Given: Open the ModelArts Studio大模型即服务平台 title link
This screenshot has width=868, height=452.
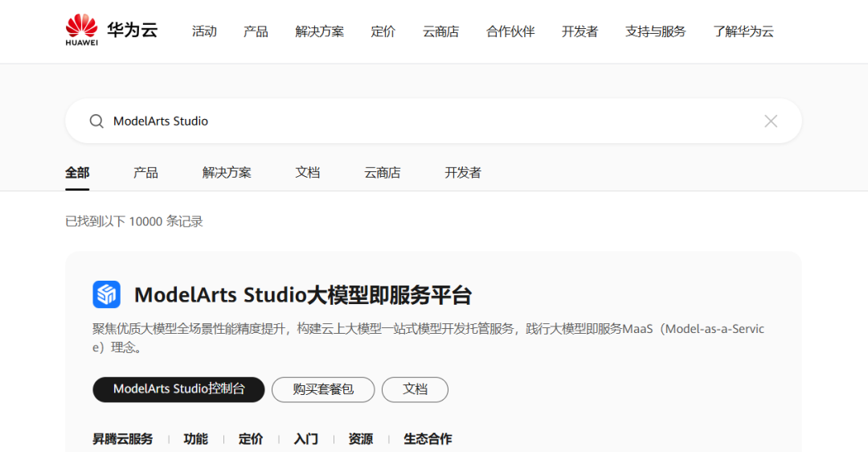Looking at the screenshot, I should [302, 295].
